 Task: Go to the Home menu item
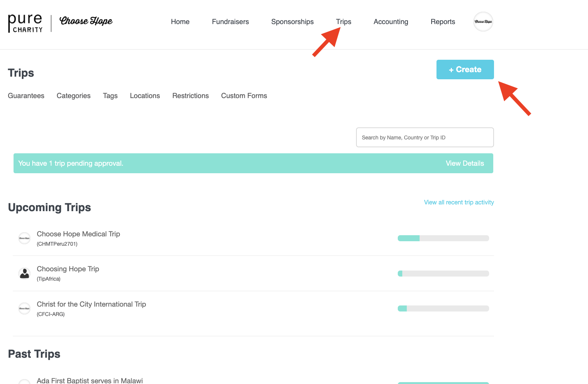[x=180, y=22]
